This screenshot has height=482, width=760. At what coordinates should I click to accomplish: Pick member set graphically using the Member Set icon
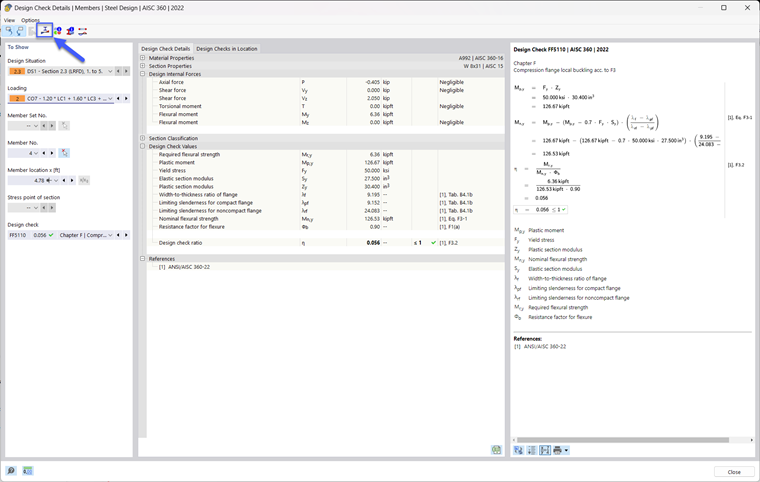click(x=64, y=126)
